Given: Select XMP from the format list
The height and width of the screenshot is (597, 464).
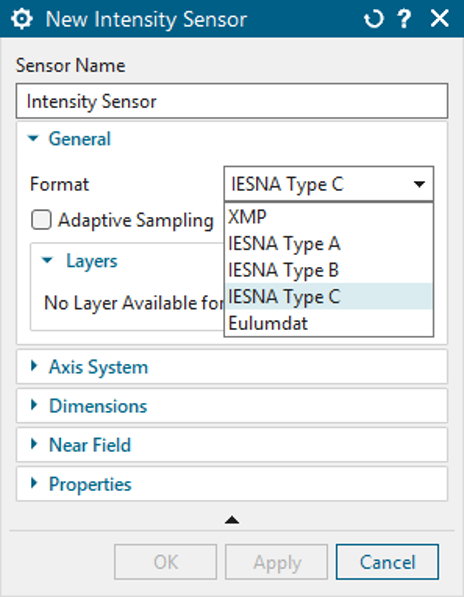Looking at the screenshot, I should tap(328, 217).
